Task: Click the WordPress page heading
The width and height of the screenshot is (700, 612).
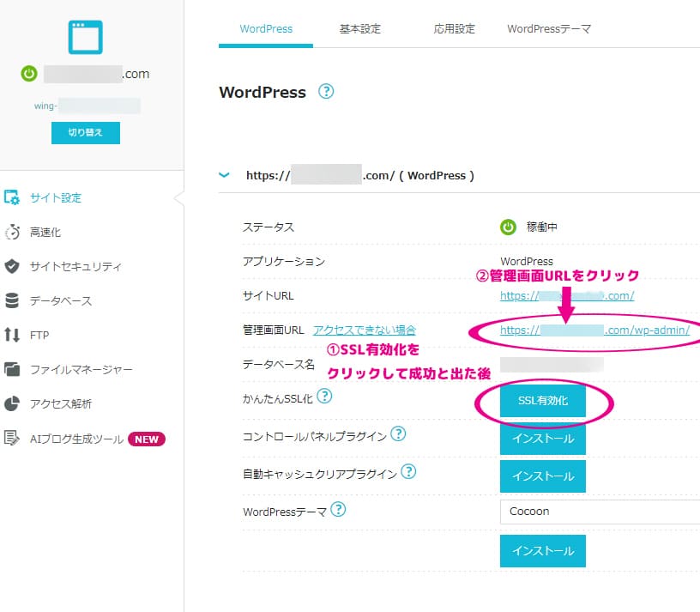Action: tap(262, 92)
